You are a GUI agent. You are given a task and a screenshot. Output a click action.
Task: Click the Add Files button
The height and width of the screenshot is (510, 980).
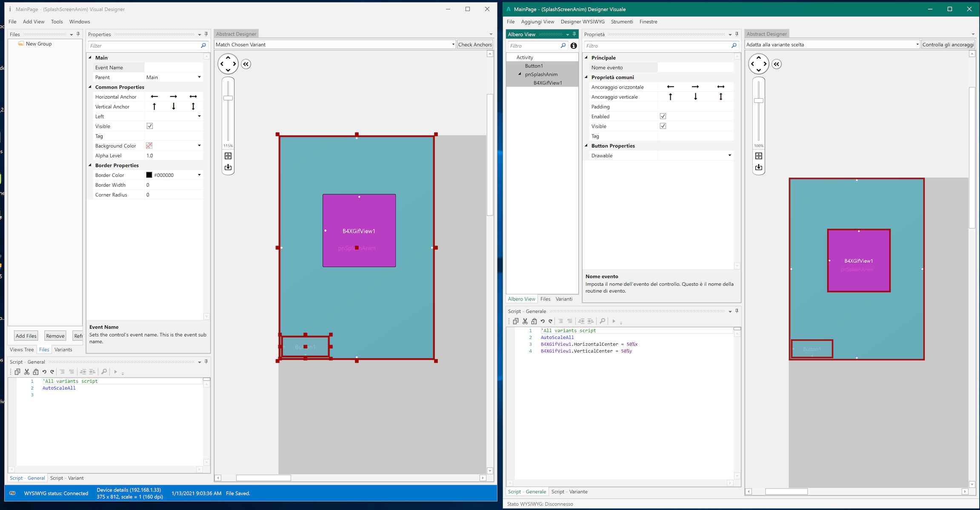tap(26, 336)
